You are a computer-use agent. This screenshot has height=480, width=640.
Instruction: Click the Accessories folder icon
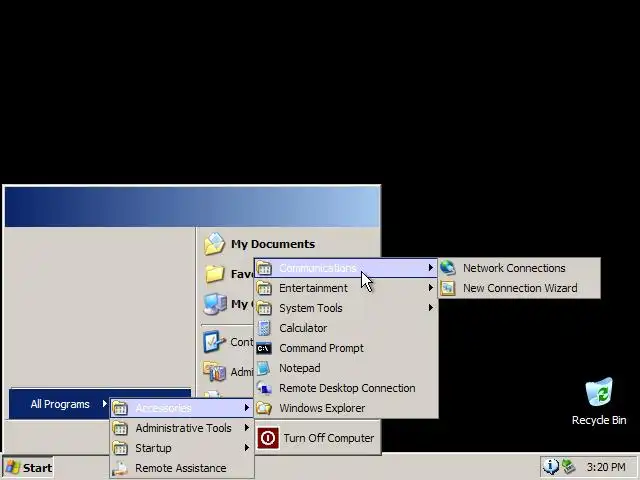coord(120,408)
